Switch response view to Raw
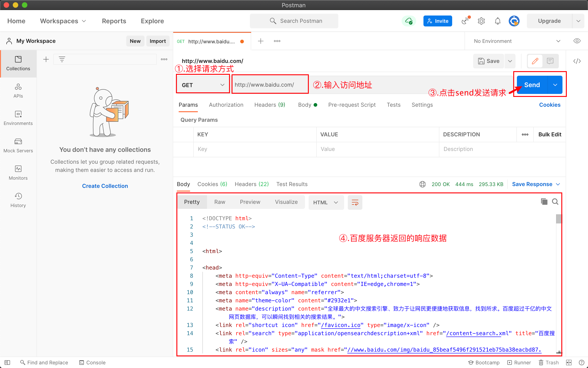The image size is (588, 368). click(220, 202)
